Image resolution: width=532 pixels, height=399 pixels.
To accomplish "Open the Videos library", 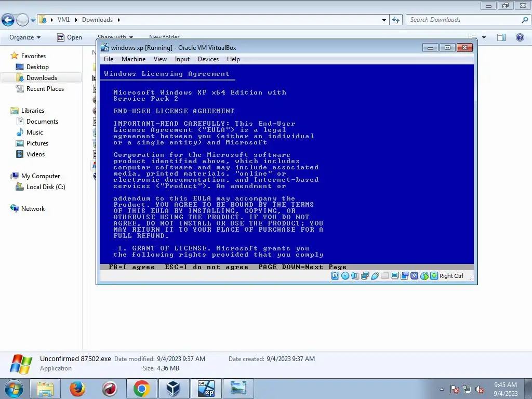I will pyautogui.click(x=35, y=154).
